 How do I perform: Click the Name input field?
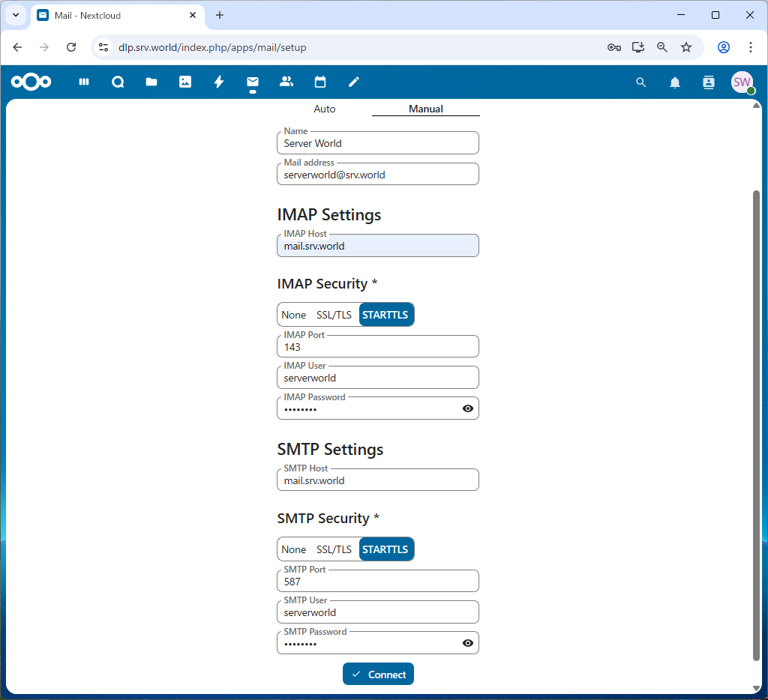click(378, 143)
